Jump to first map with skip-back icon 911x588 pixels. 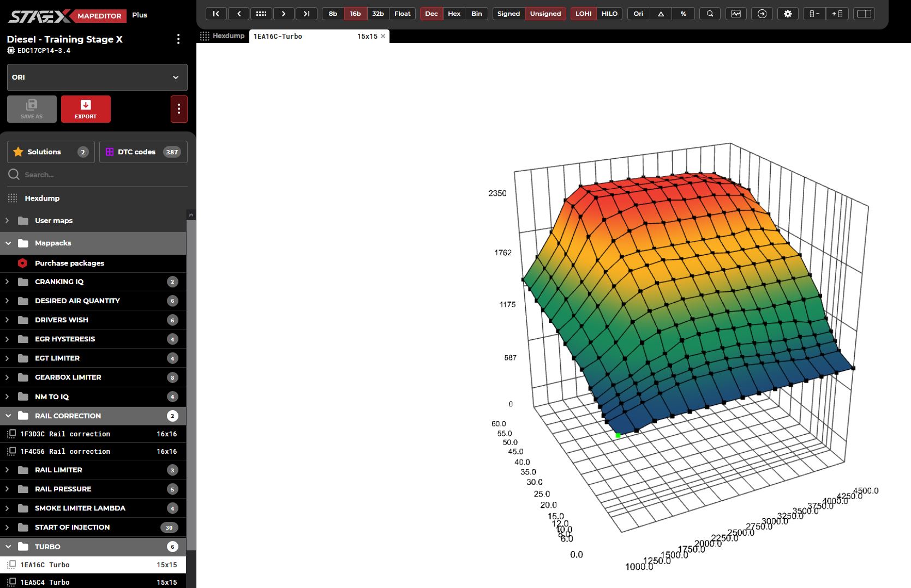216,14
